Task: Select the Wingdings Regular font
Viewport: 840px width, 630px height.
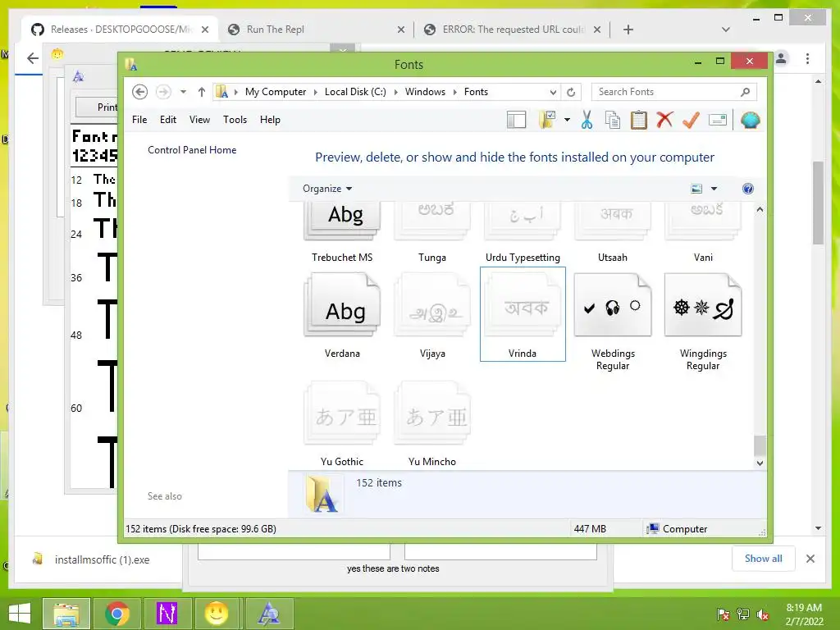Action: [x=703, y=322]
